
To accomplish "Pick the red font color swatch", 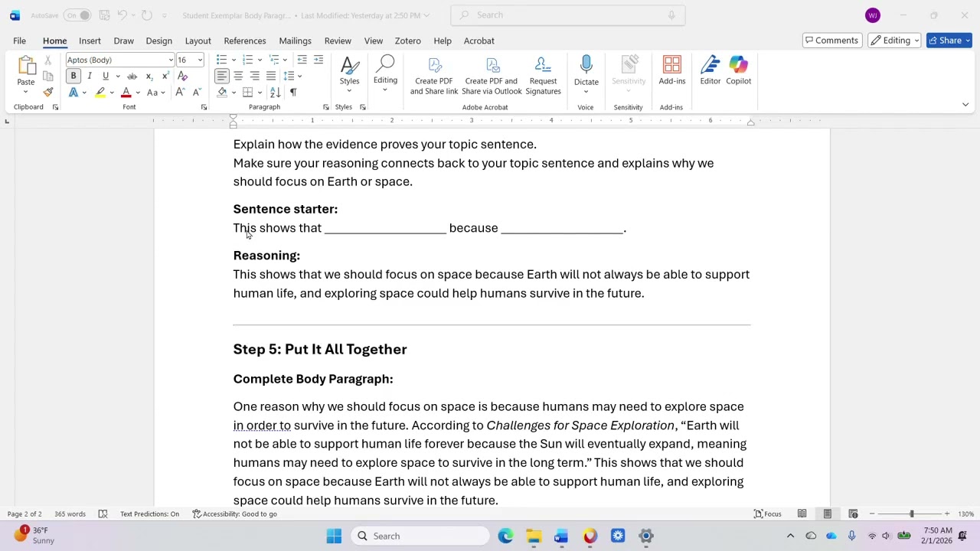I will click(x=126, y=93).
